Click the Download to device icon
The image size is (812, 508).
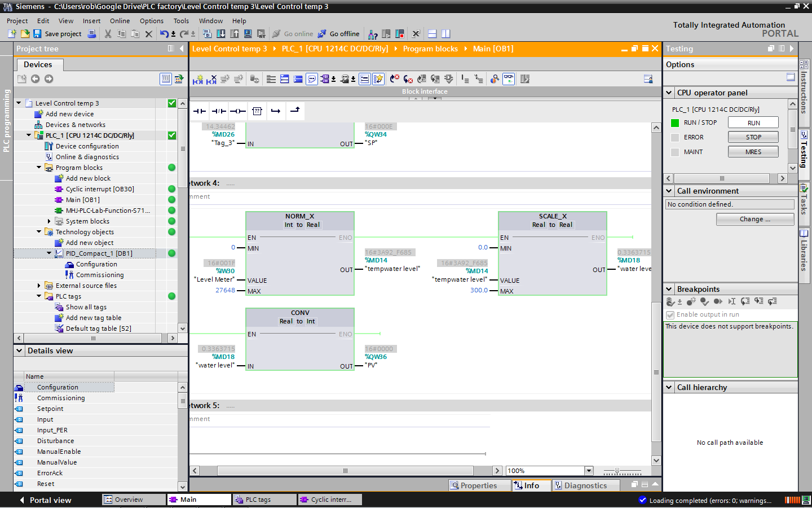pyautogui.click(x=221, y=34)
